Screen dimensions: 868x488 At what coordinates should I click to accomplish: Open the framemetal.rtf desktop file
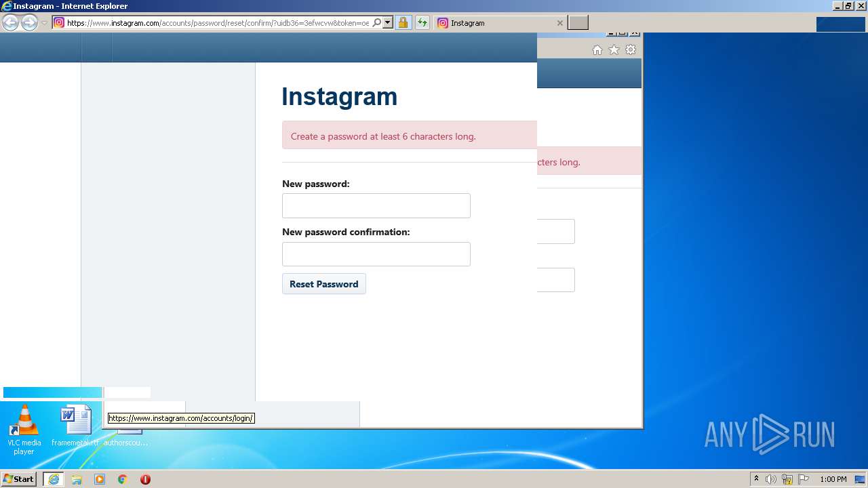pyautogui.click(x=75, y=426)
